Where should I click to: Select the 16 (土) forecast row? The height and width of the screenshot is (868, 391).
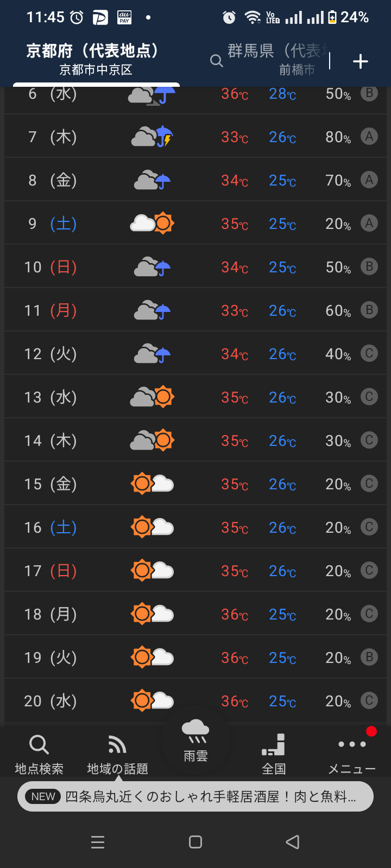point(195,527)
